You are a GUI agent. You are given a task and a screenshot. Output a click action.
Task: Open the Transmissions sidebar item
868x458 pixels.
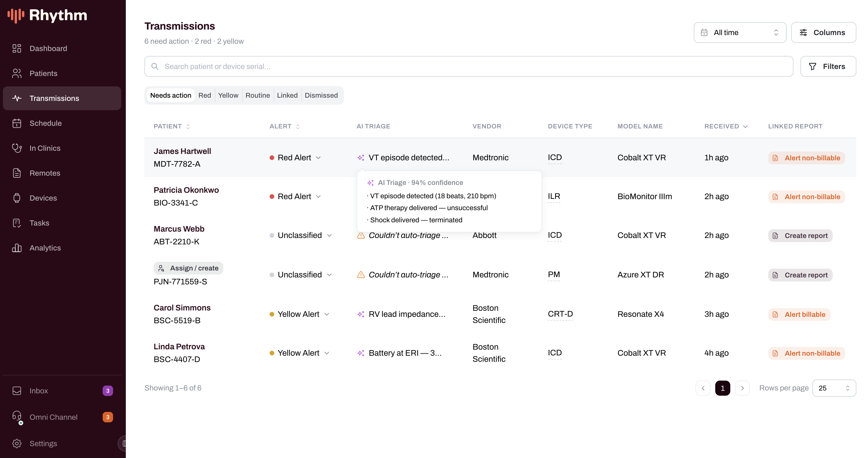[x=62, y=98]
